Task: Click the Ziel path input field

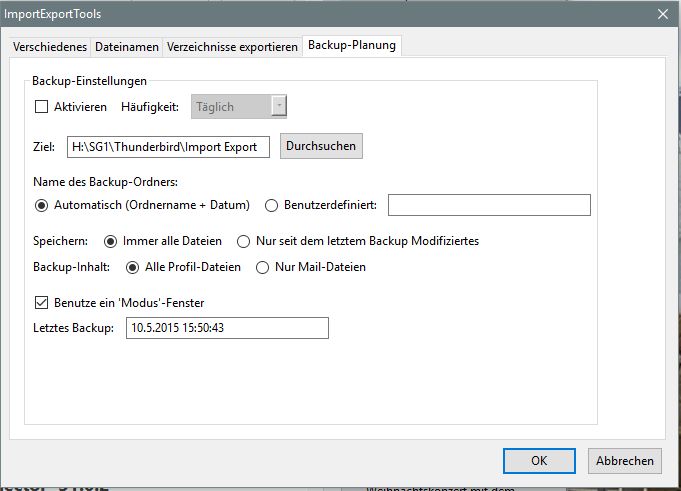Action: pos(168,147)
